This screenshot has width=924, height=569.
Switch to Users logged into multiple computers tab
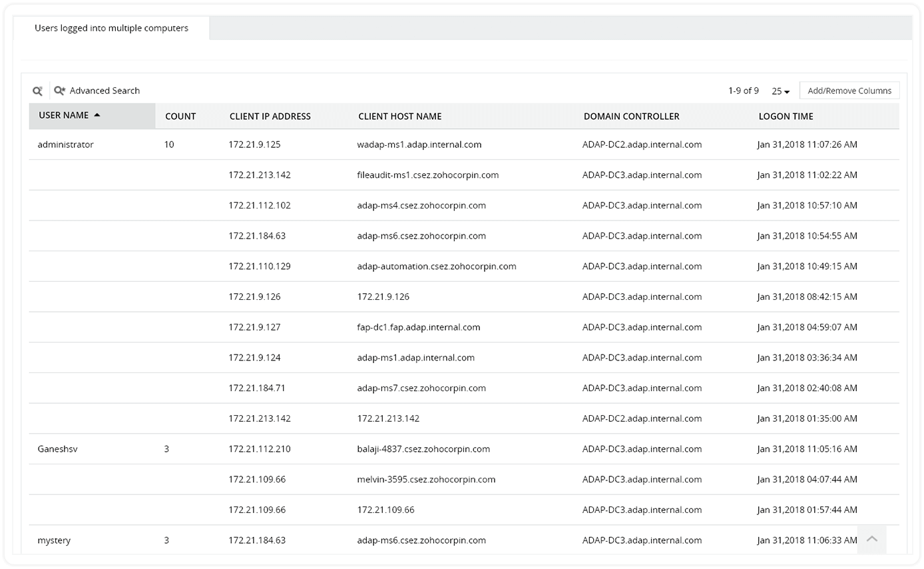(111, 28)
